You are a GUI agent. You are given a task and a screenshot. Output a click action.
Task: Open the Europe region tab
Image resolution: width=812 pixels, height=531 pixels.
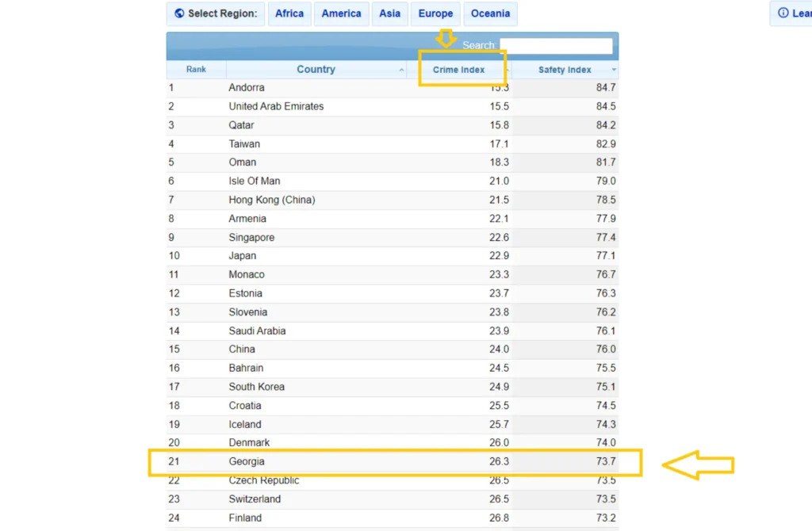(435, 13)
